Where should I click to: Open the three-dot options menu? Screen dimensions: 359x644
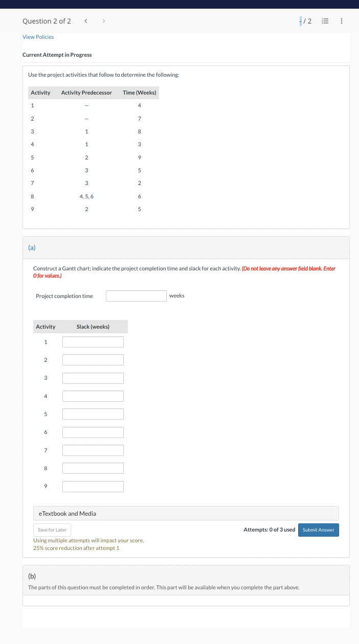(x=342, y=21)
